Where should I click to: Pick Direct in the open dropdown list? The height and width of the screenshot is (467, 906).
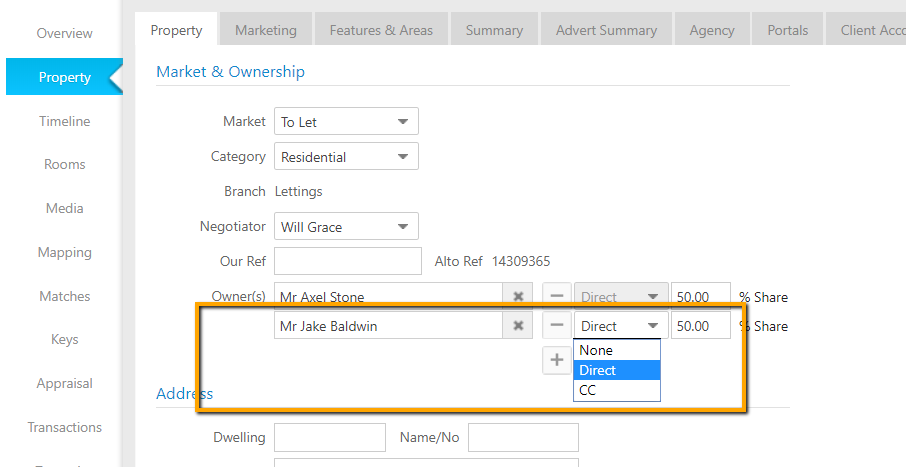click(616, 370)
